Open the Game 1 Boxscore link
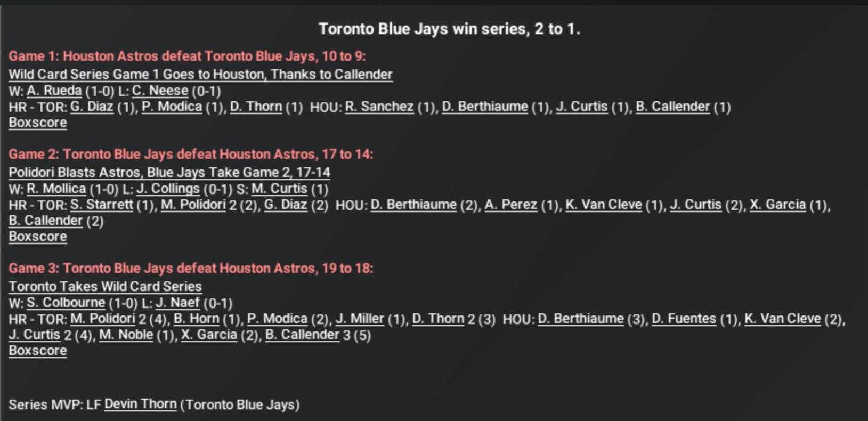This screenshot has width=868, height=421. tap(38, 123)
